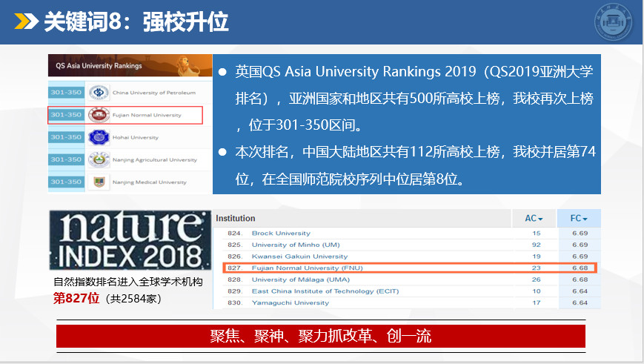Click the Nature Index 2018 logo image
Screen dimensions: 644x364
tap(130, 240)
